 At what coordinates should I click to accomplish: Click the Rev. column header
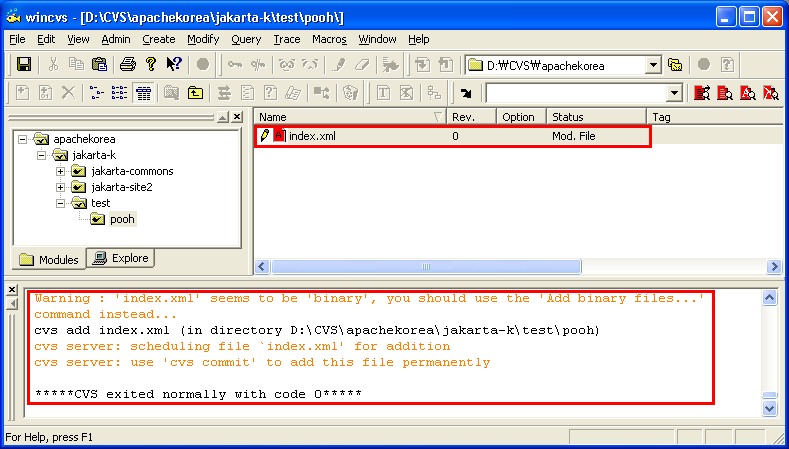tap(471, 117)
